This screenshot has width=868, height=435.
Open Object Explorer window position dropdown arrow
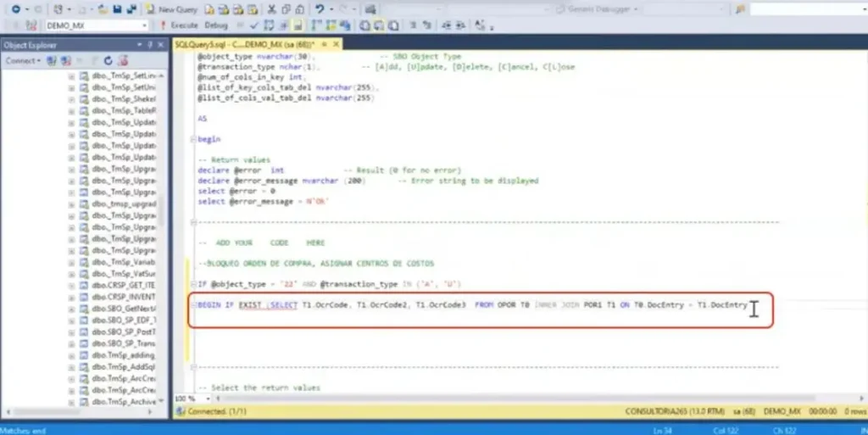[x=140, y=45]
